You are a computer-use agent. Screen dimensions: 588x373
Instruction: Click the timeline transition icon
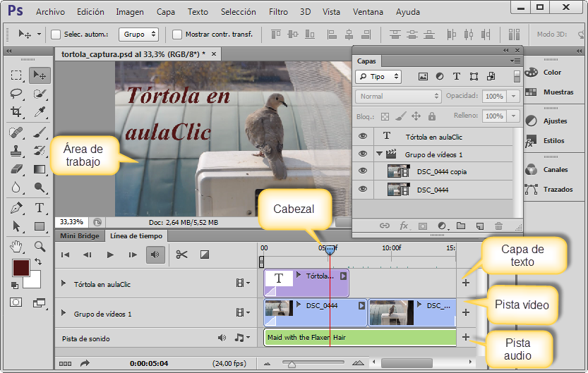(x=205, y=255)
